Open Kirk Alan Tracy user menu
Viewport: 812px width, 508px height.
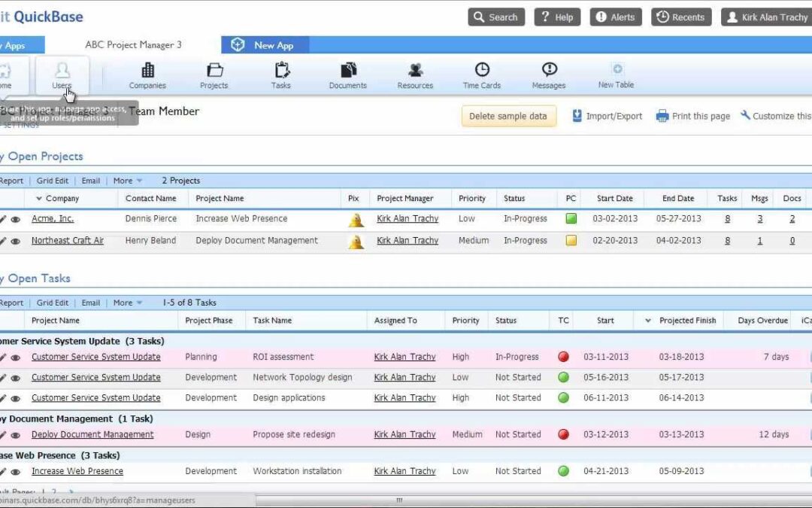coord(766,17)
